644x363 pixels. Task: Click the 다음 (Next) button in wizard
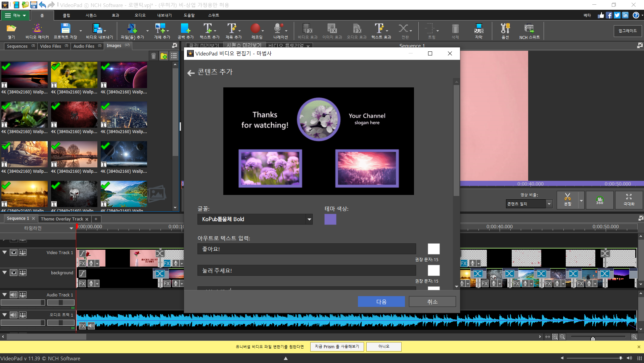coord(381,302)
